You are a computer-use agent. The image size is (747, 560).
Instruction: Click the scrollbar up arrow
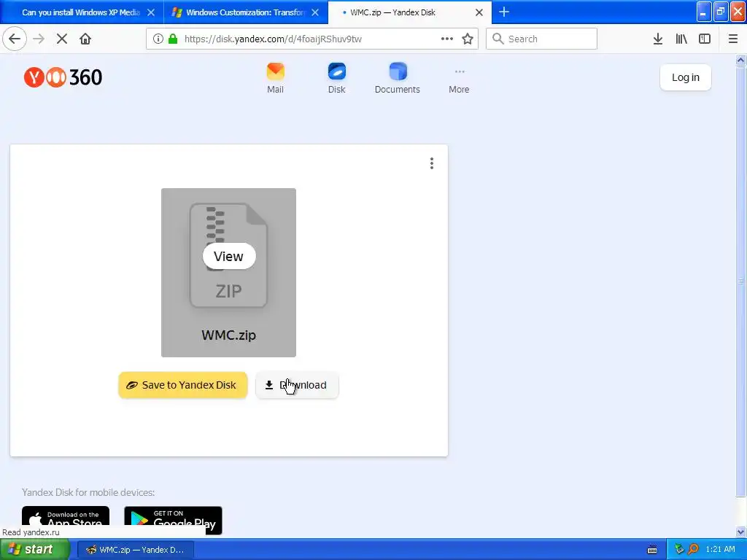[x=741, y=60]
